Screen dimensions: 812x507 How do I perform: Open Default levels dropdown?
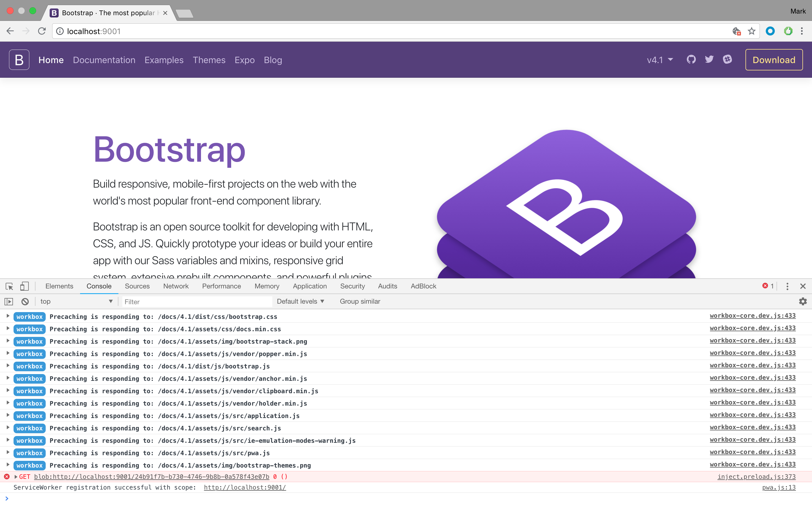(300, 301)
